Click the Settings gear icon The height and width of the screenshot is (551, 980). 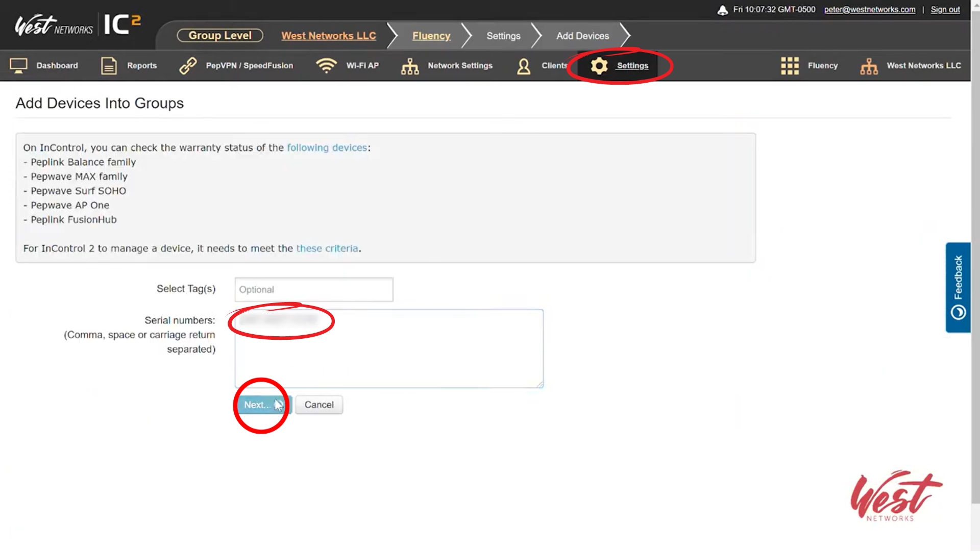599,66
